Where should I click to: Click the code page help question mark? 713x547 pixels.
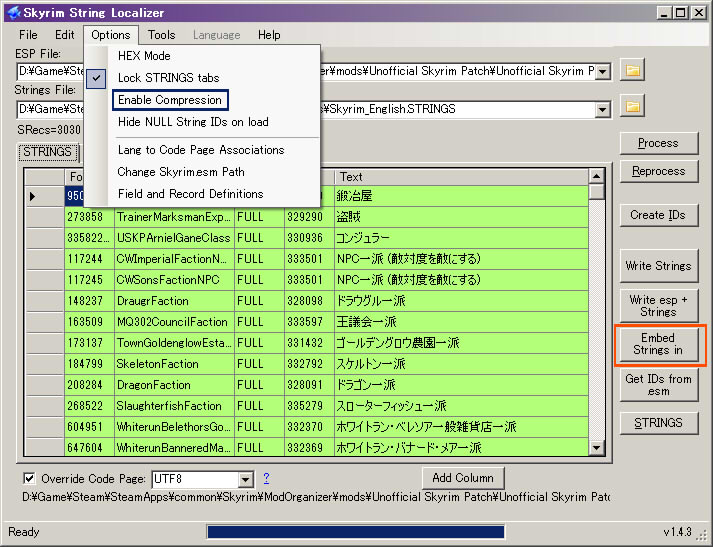tap(266, 477)
